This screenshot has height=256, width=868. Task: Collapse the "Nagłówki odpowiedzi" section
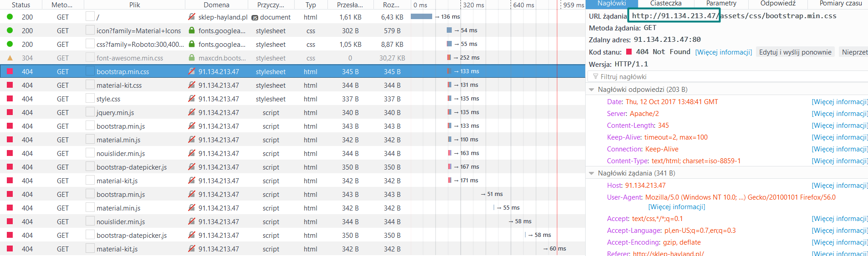click(592, 90)
